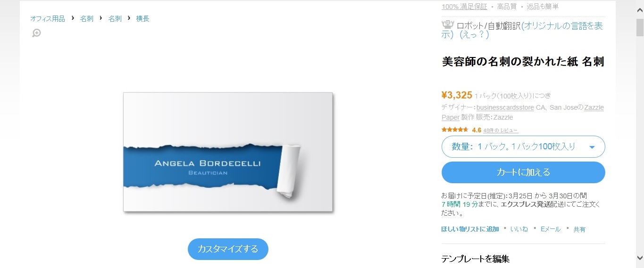The height and width of the screenshot is (268, 644).
Task: Click the 共有 share link
Action: coord(579,229)
